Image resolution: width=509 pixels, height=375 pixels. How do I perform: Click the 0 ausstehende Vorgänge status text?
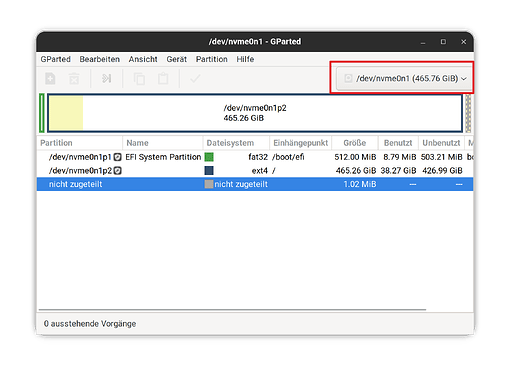[x=90, y=324]
